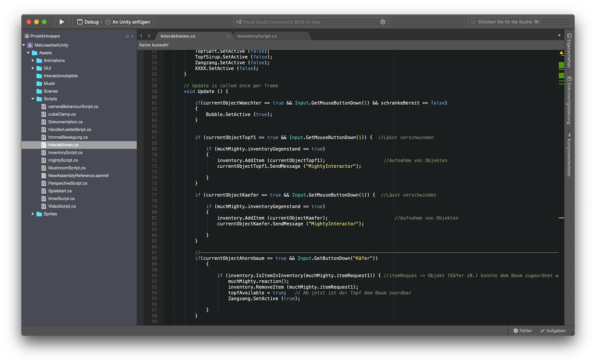The image size is (596, 364).
Task: Show the Fehler error list
Action: [522, 331]
